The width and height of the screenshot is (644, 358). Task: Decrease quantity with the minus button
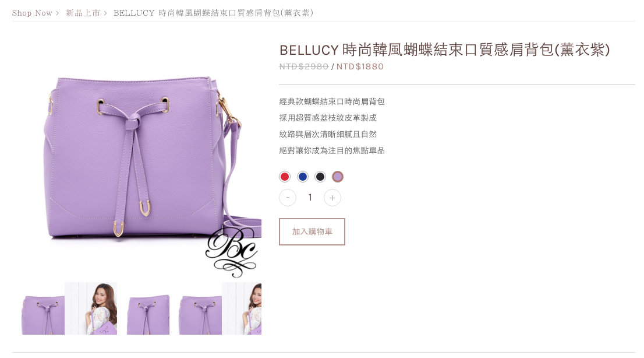click(x=288, y=198)
